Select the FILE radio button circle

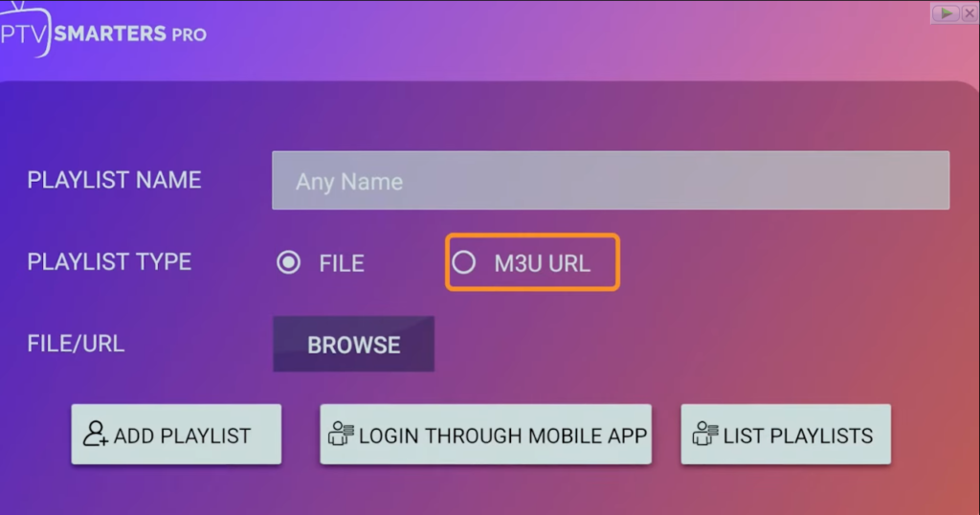tap(287, 263)
